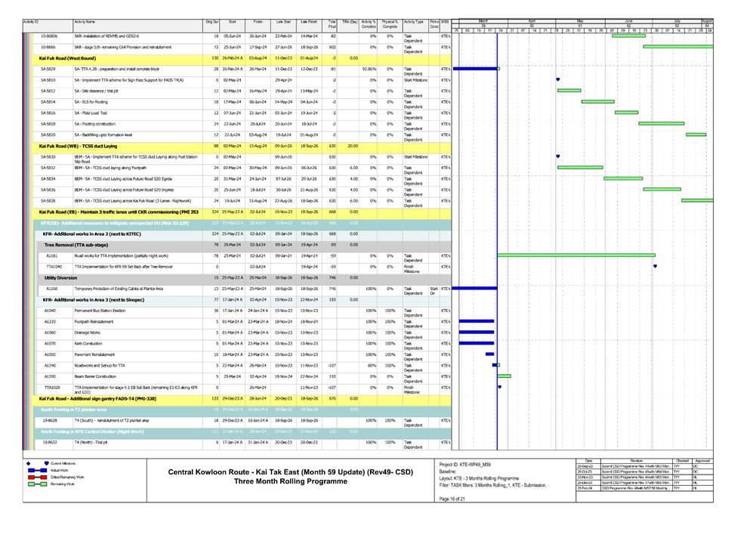Click the green bar for SKR stage 5/9 activity
The image size is (756, 535).
(679, 45)
